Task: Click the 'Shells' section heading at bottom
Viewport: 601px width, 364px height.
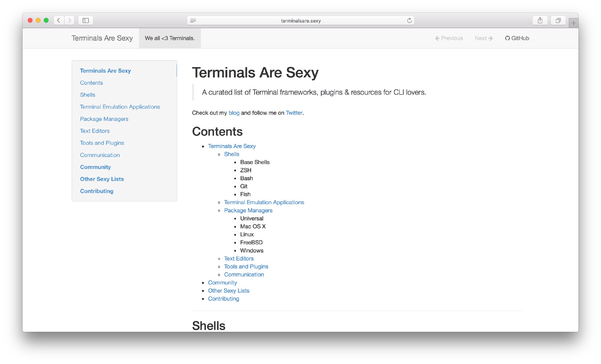Action: 208,326
